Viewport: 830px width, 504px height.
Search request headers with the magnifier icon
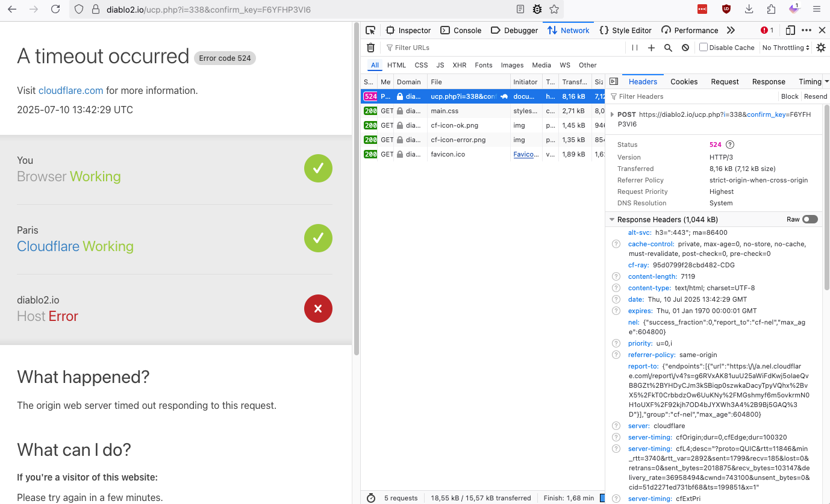pyautogui.click(x=669, y=48)
